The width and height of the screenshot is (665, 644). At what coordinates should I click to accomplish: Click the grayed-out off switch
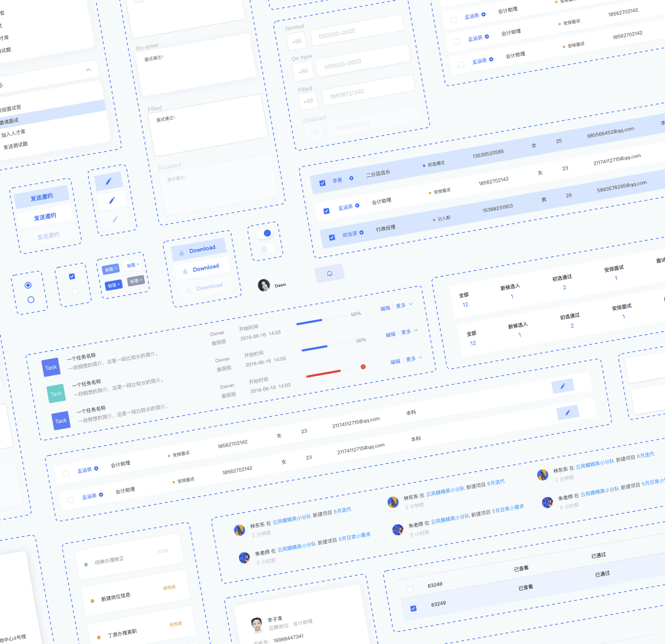click(x=267, y=248)
